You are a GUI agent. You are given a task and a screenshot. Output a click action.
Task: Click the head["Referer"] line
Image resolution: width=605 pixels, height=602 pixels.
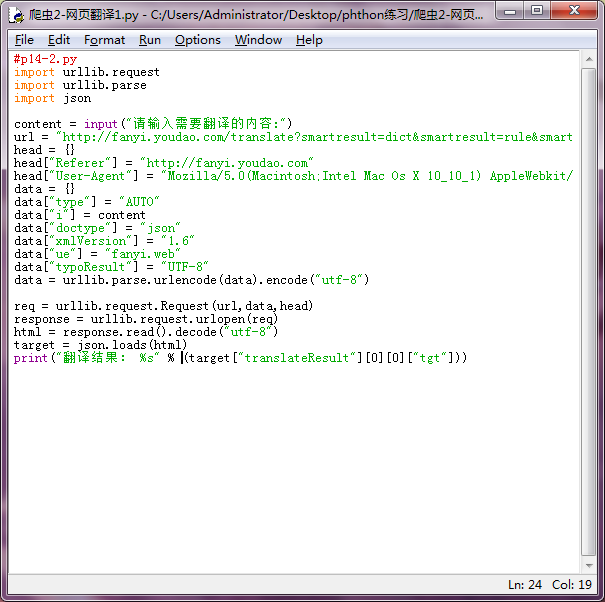click(x=164, y=163)
